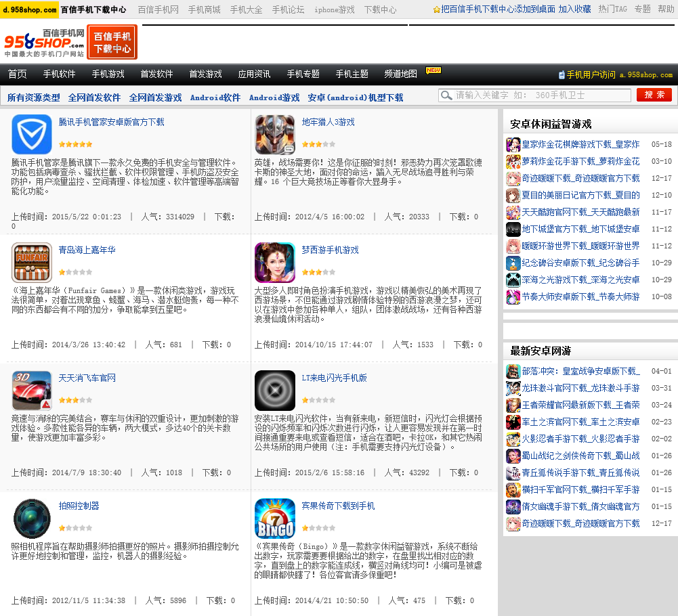Click the red 百信手机下载中心 badge
The width and height of the screenshot is (678, 616).
[112, 42]
